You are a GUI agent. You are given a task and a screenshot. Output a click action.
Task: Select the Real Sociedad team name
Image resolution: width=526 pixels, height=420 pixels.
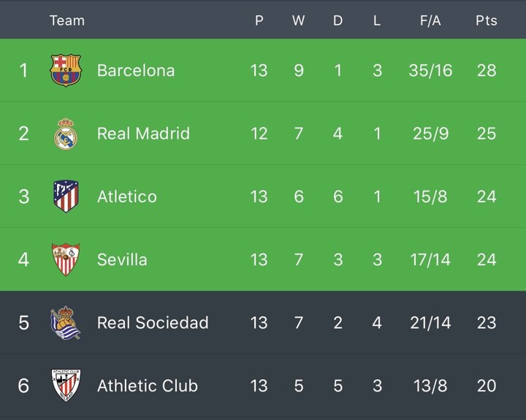pyautogui.click(x=153, y=323)
